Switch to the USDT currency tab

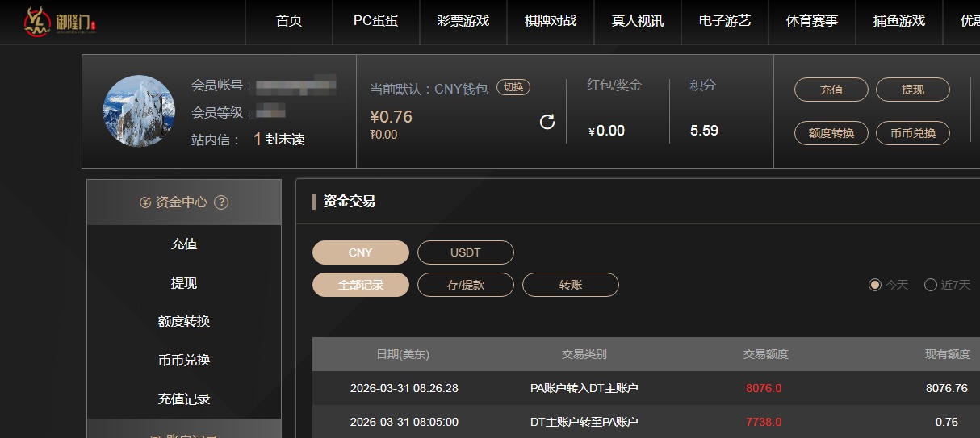[466, 252]
